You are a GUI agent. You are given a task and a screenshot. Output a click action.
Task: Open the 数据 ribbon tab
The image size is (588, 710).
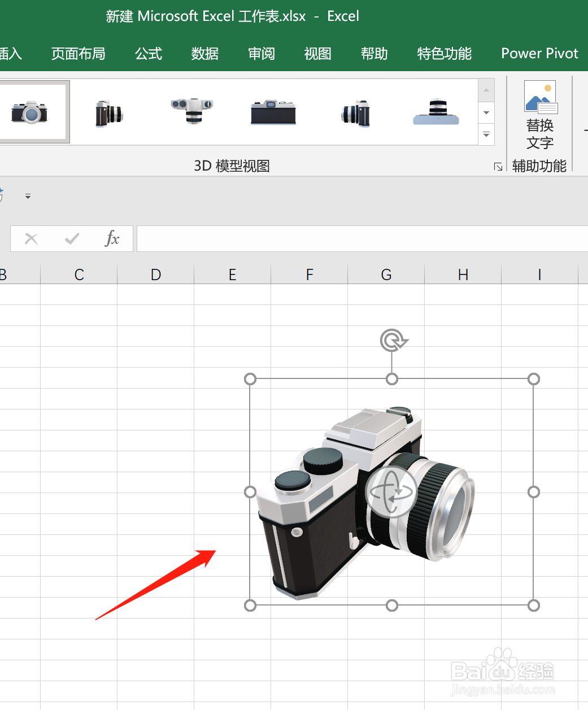tap(205, 54)
